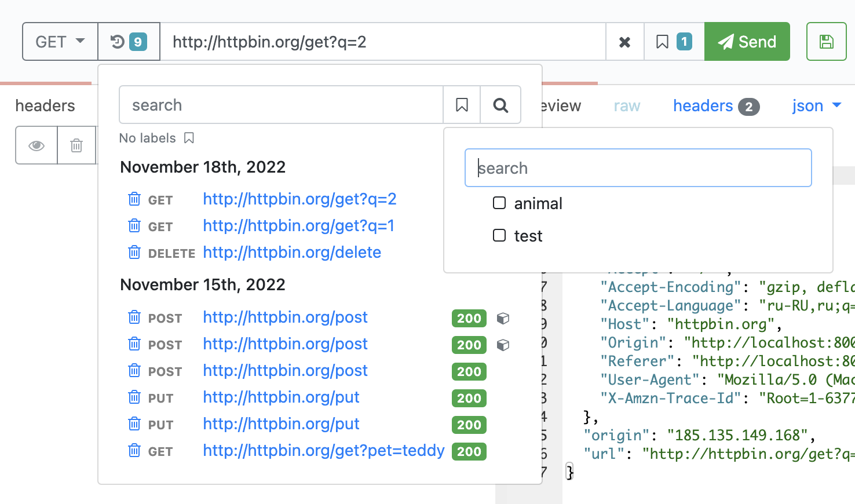Click the bookmark filter icon beside history search
Screen dimensions: 855x504
point(461,104)
